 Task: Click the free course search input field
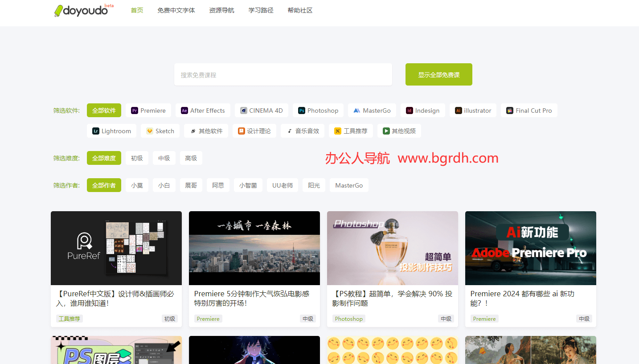tap(283, 74)
